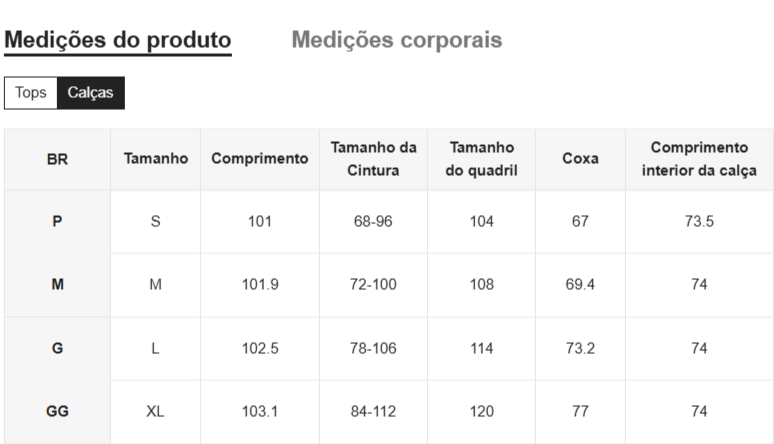Toggle to Tops size chart

click(31, 93)
